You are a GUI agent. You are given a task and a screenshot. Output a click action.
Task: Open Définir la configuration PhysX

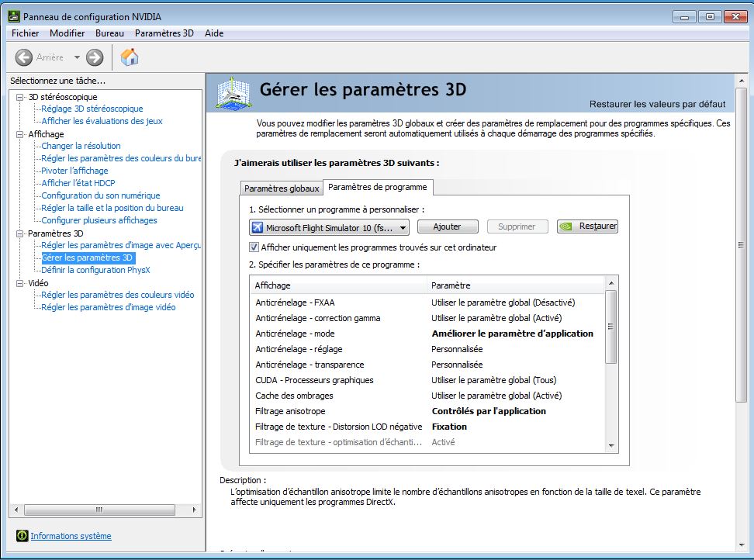95,270
